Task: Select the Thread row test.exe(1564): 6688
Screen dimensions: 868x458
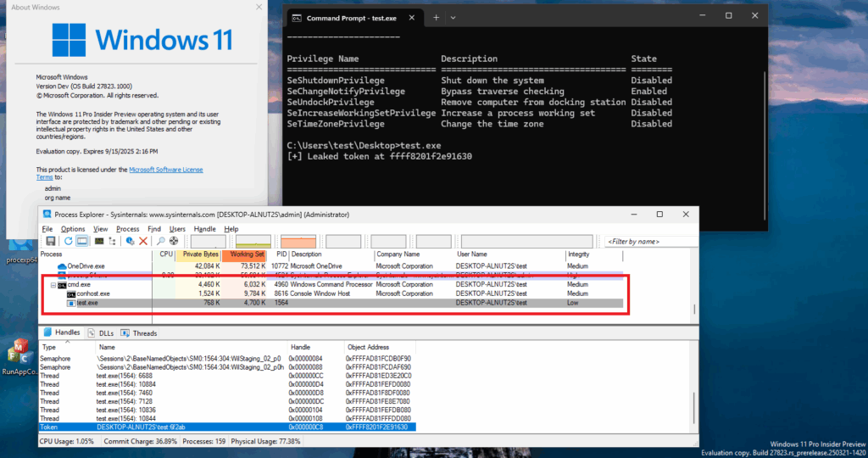Action: point(227,376)
